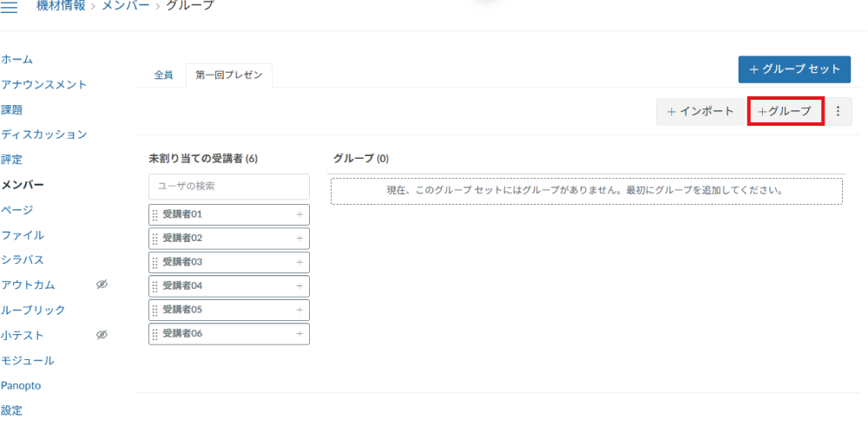The height and width of the screenshot is (439, 868).
Task: Click the +インポート button
Action: tap(700, 112)
